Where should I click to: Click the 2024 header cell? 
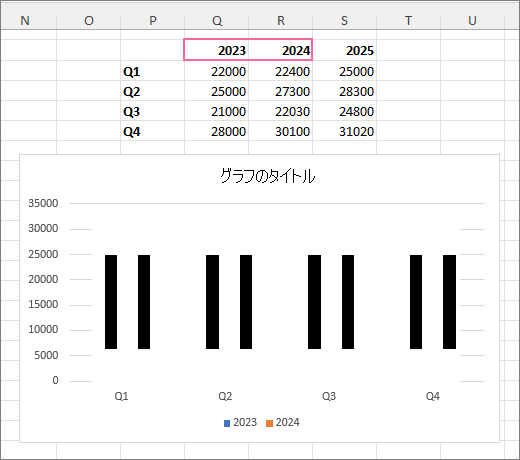coord(281,50)
